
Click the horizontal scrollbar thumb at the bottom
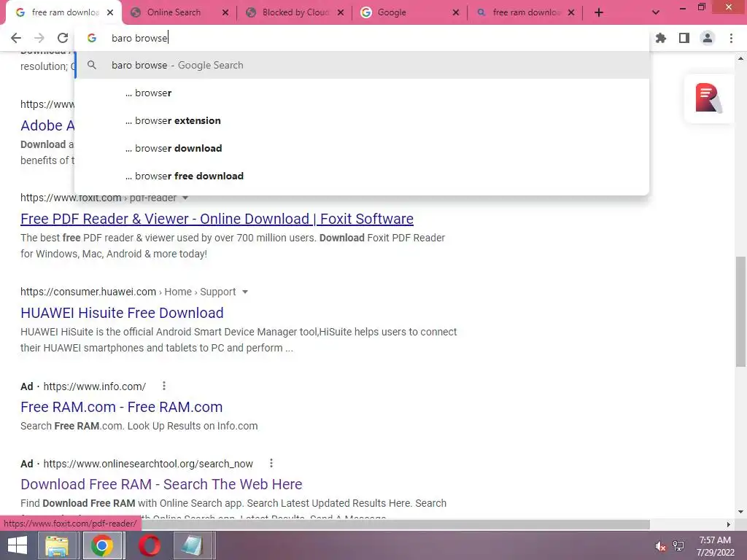tap(395, 524)
